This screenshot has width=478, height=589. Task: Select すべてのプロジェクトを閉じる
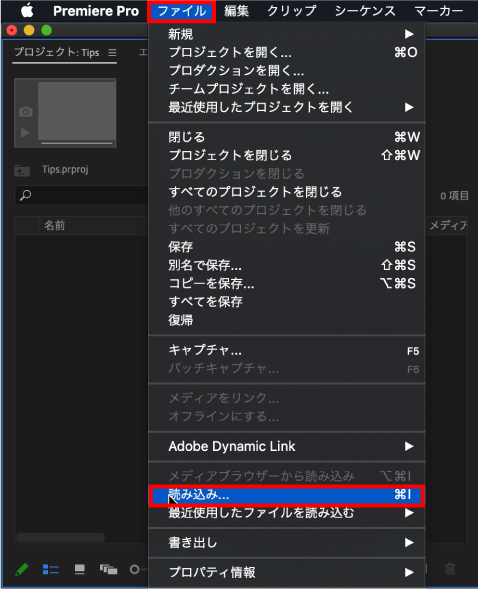287,192
